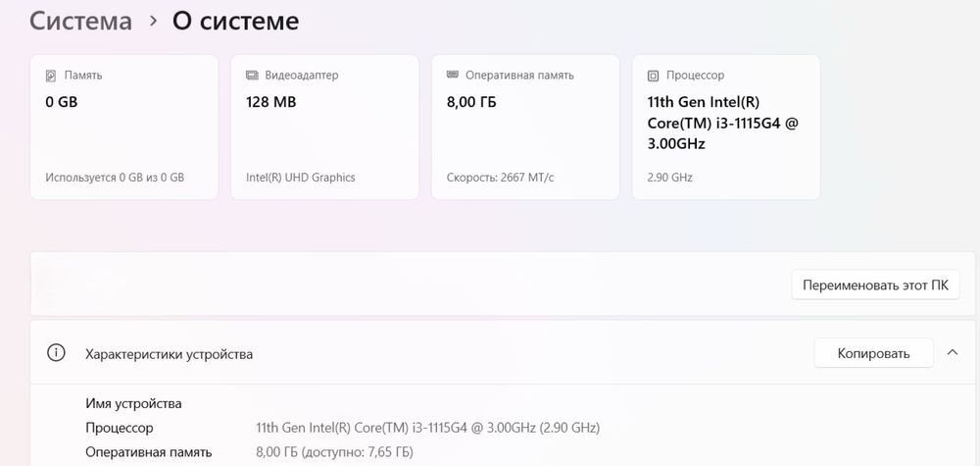Click the Intel(R) UHD Graphics text
Viewport: 980px width, 466px height.
point(301,178)
